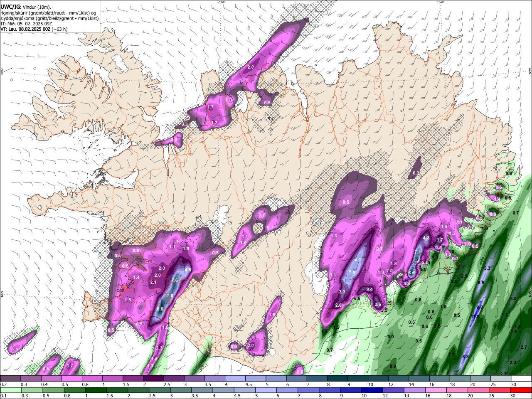
Task: Click the 'VT: Lau. 08.02.2025 00Z (+63 h)' line
Action: click(x=34, y=29)
